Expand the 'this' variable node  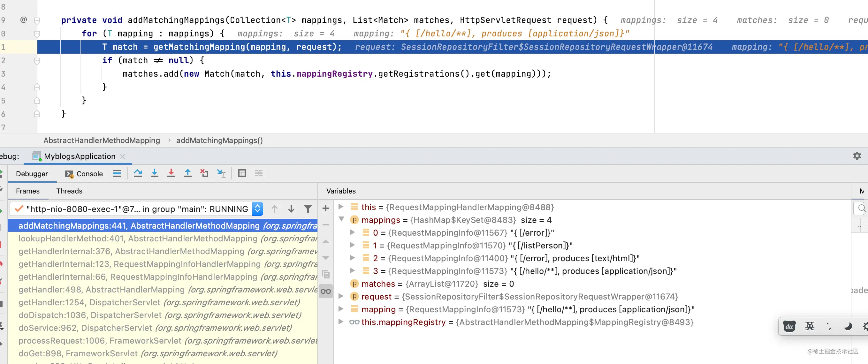(341, 207)
